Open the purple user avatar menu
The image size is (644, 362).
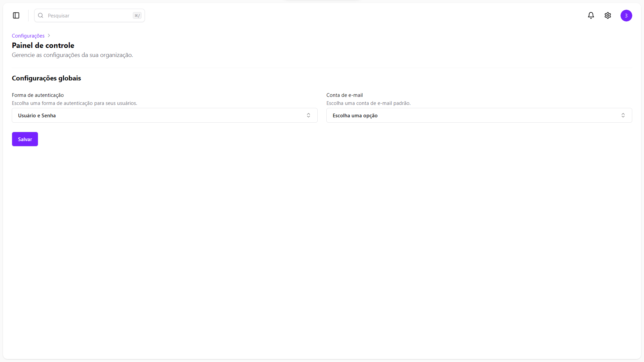(626, 15)
